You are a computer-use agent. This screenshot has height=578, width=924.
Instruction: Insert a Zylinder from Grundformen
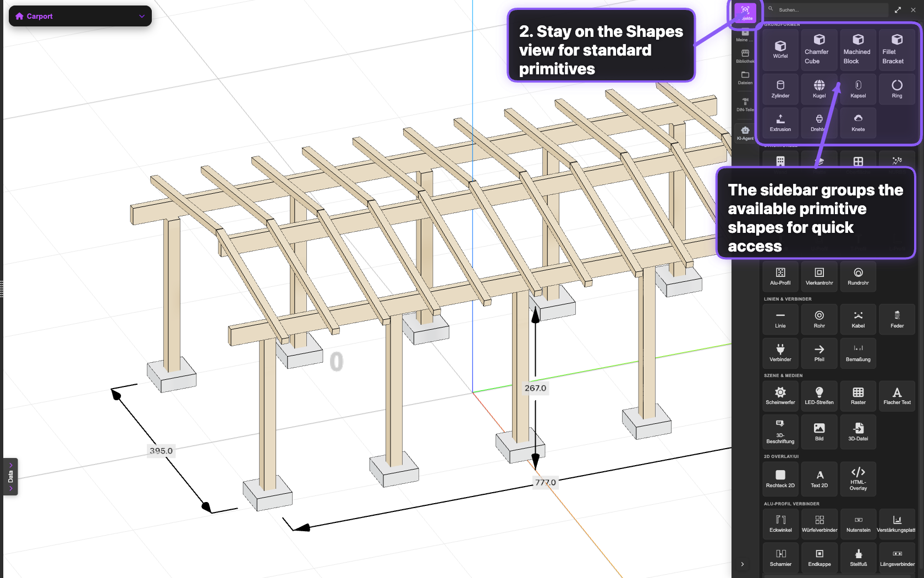(x=779, y=89)
